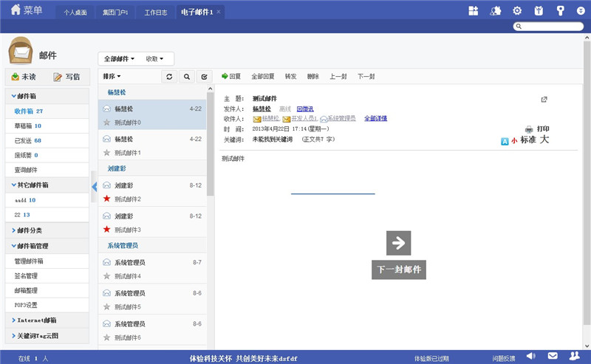591x364 pixels.
Task: Click the round down-arrow icon in header
Action: tap(581, 11)
